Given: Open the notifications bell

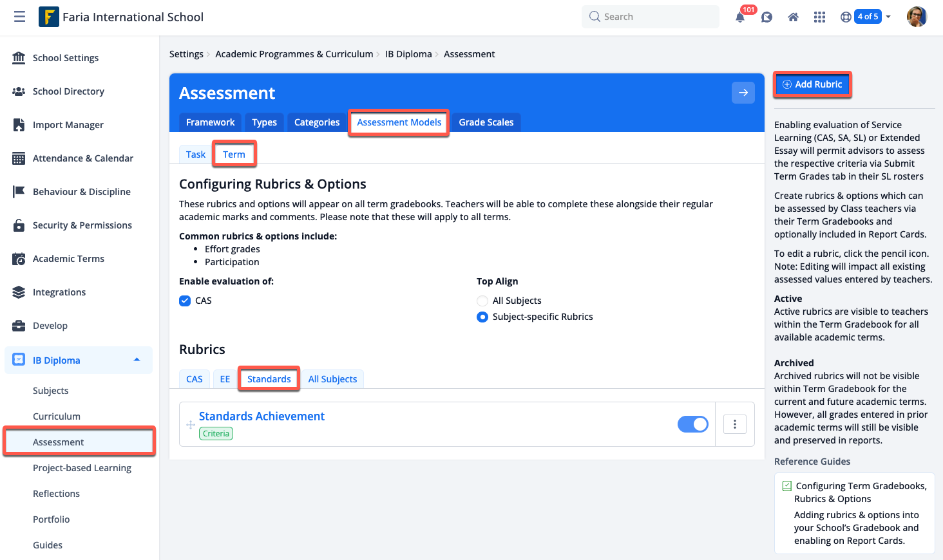Looking at the screenshot, I should pos(740,17).
